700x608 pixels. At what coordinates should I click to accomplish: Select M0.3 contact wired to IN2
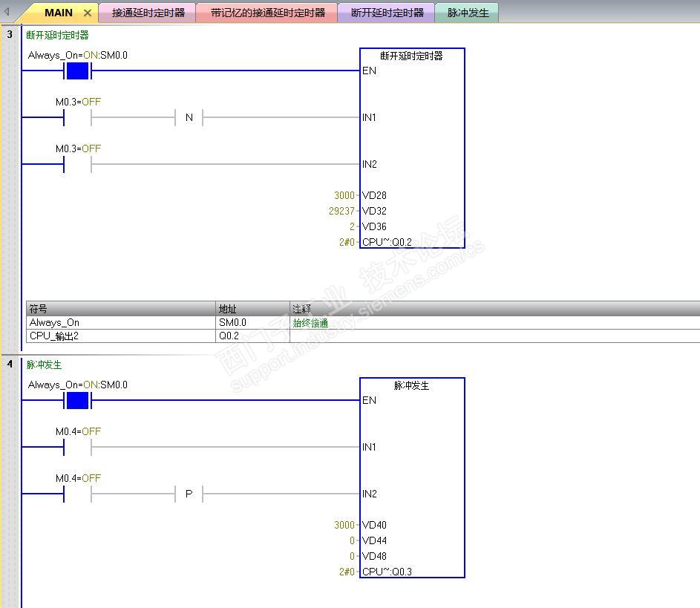(77, 164)
